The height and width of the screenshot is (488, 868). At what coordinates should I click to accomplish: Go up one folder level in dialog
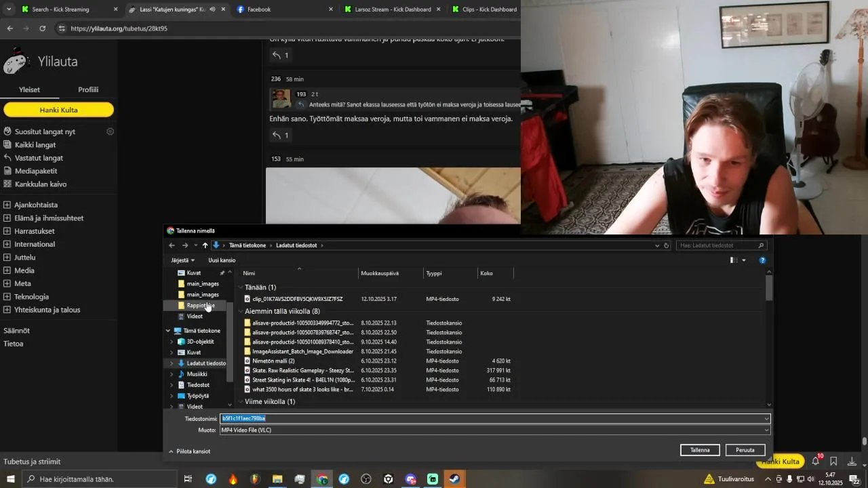click(x=205, y=245)
